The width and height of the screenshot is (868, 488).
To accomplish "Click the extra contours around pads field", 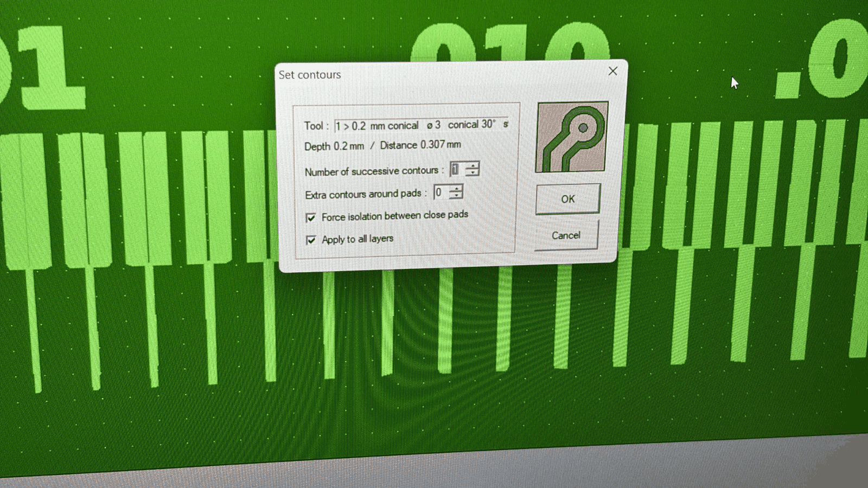I will (x=442, y=192).
